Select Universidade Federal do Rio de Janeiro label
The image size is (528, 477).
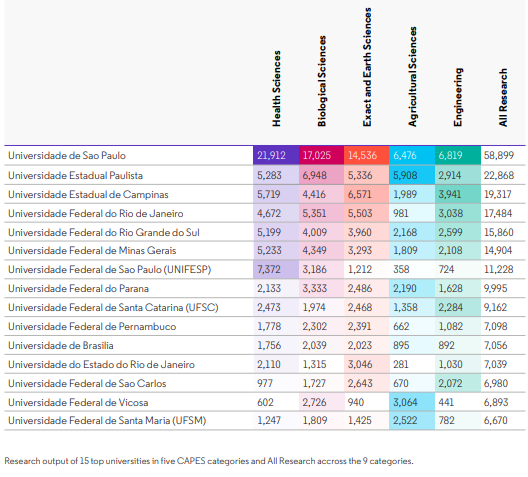pyautogui.click(x=96, y=213)
